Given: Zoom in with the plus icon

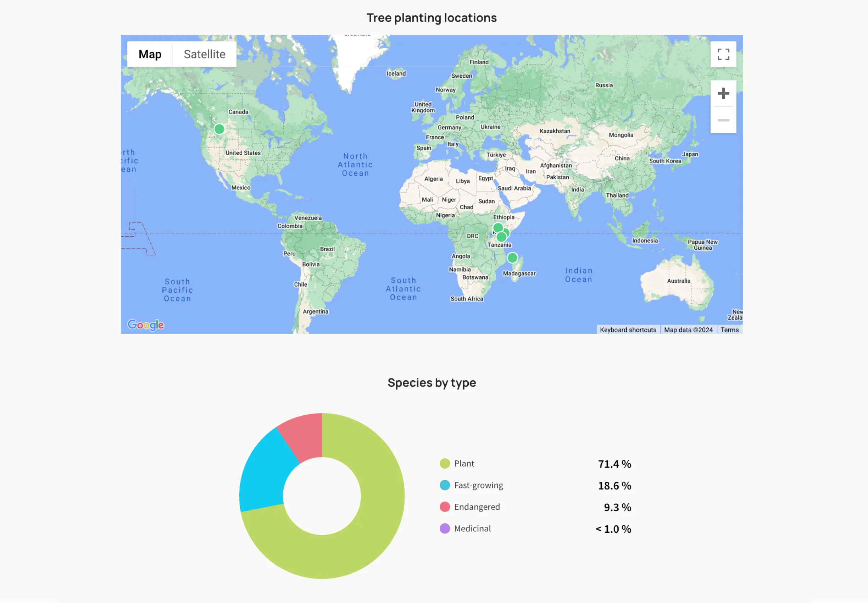Looking at the screenshot, I should pyautogui.click(x=723, y=93).
